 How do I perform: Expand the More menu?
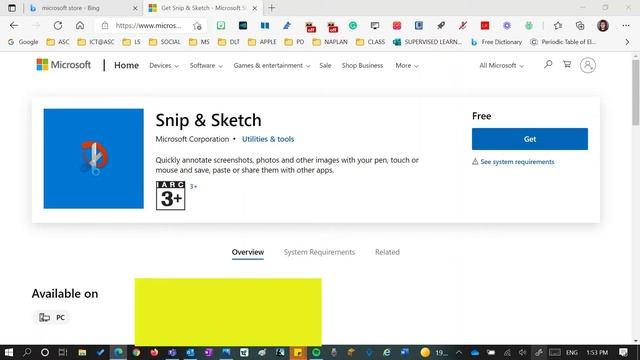click(x=407, y=65)
